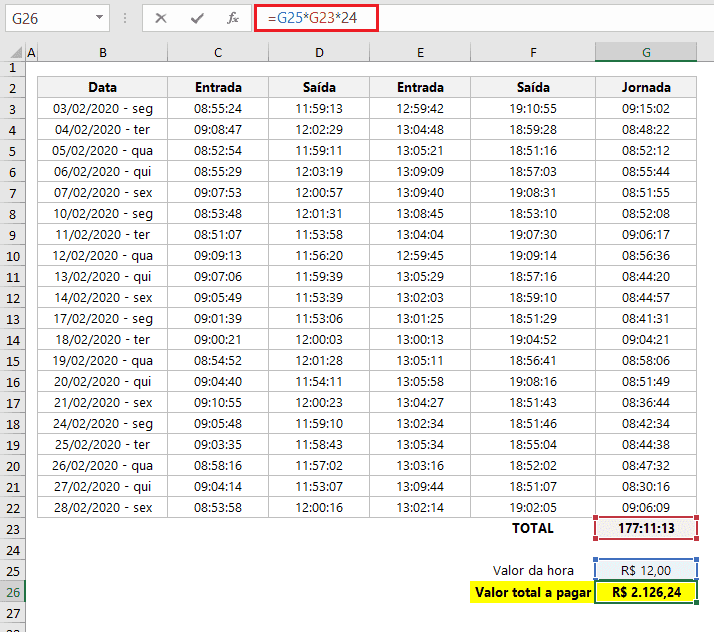This screenshot has width=714, height=632.
Task: Select the entry time 13:00:13
Action: coord(420,340)
